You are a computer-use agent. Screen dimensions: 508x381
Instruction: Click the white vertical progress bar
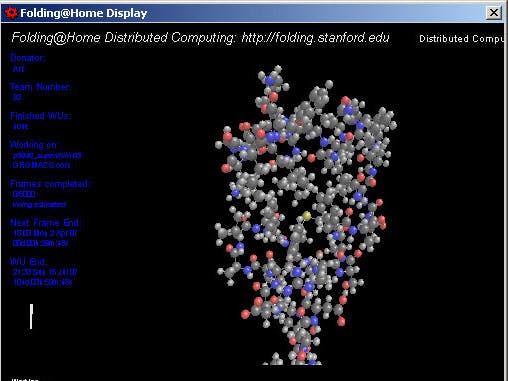point(31,316)
